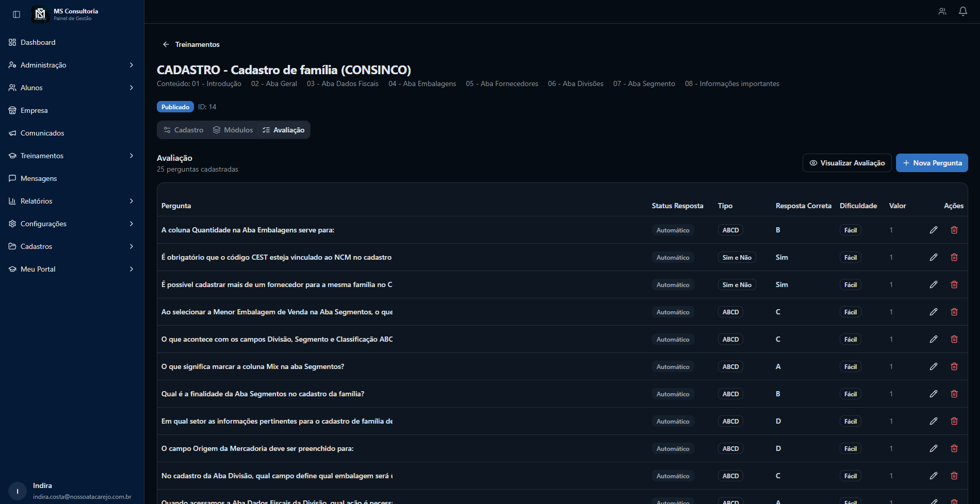Toggle the sidebar collapse icon
980x504 pixels.
17,14
